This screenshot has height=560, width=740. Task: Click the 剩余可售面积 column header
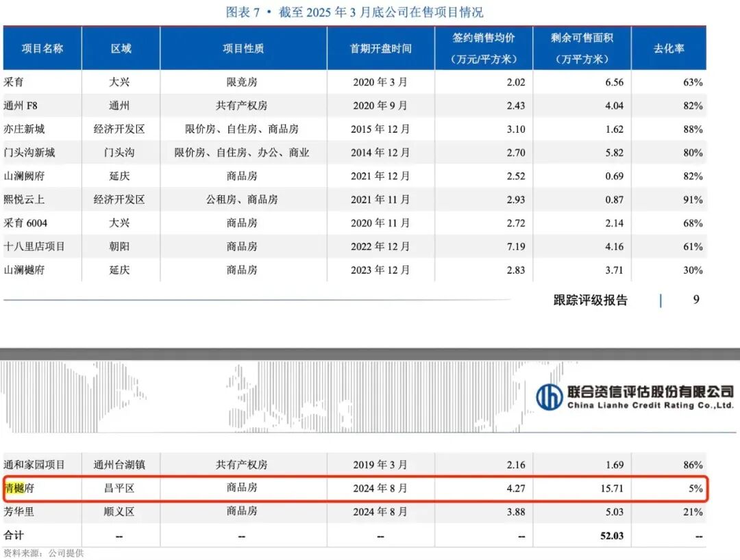pos(581,48)
